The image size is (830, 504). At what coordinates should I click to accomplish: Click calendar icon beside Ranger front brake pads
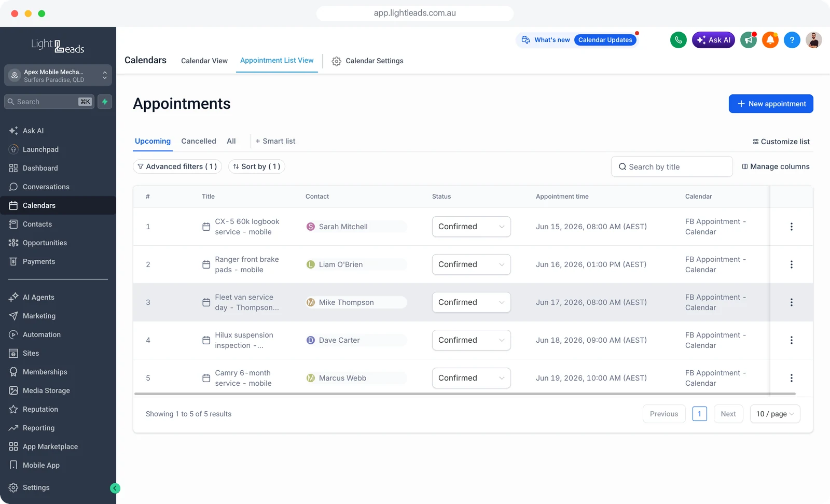[x=206, y=264]
